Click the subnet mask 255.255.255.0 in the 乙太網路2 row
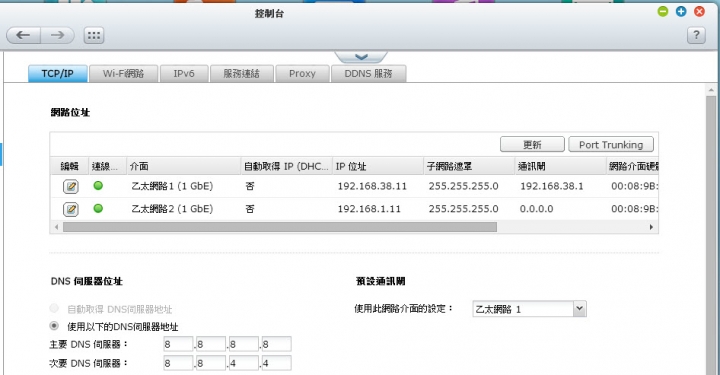The width and height of the screenshot is (720, 375). (463, 209)
